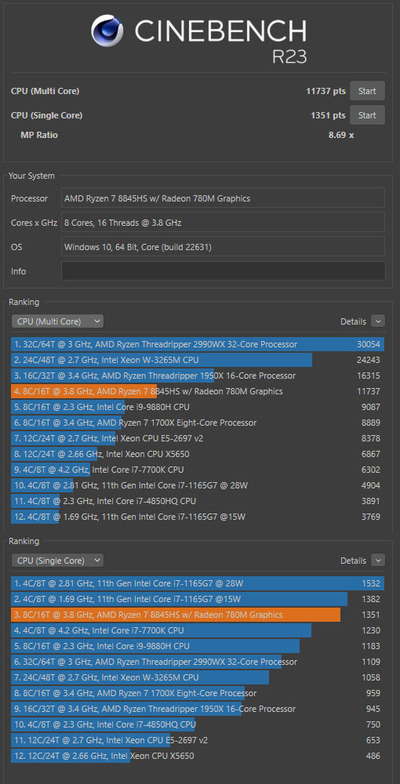
Task: Select single core row Threadripper 2990WX, score 1109
Action: click(x=198, y=662)
